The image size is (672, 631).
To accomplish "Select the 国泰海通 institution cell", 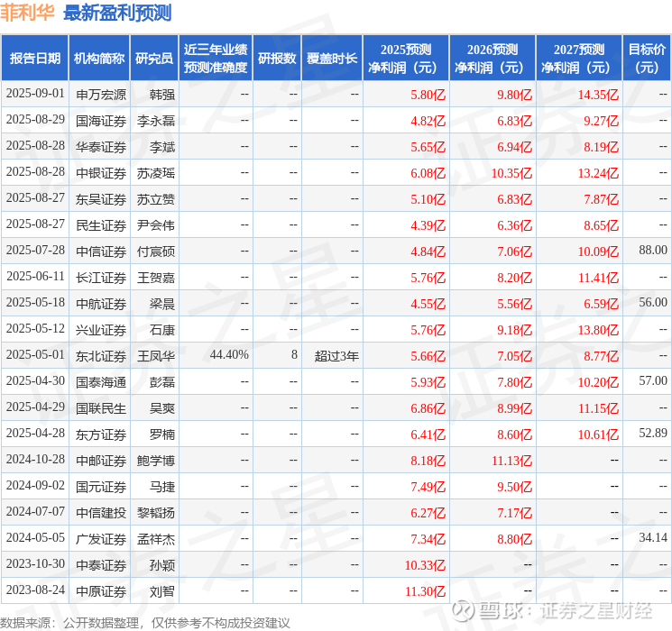I will [x=101, y=382].
